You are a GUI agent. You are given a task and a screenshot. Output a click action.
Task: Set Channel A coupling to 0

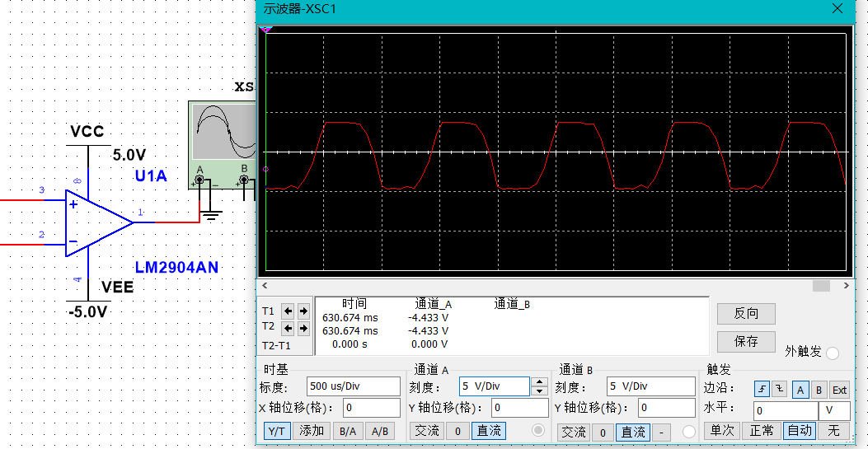[x=457, y=430]
